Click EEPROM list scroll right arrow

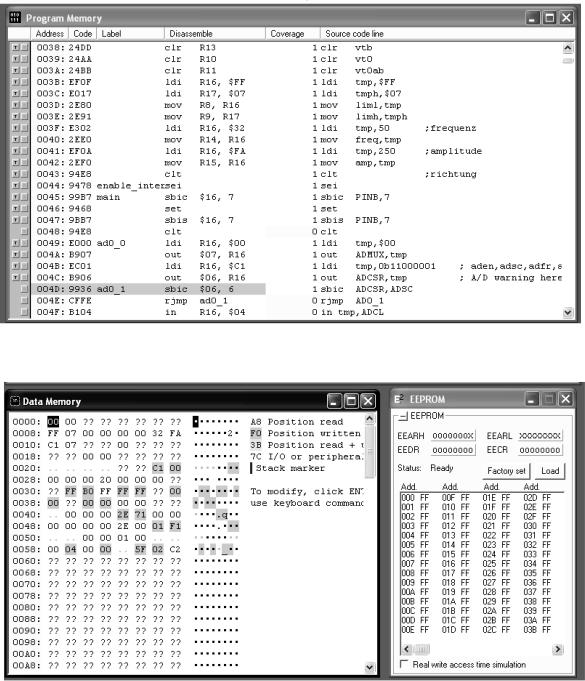(x=557, y=649)
